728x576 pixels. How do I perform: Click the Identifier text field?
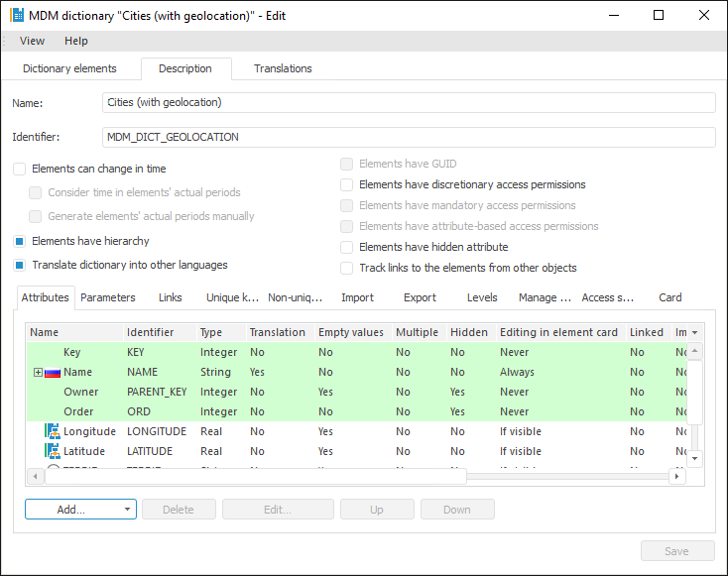pos(409,137)
